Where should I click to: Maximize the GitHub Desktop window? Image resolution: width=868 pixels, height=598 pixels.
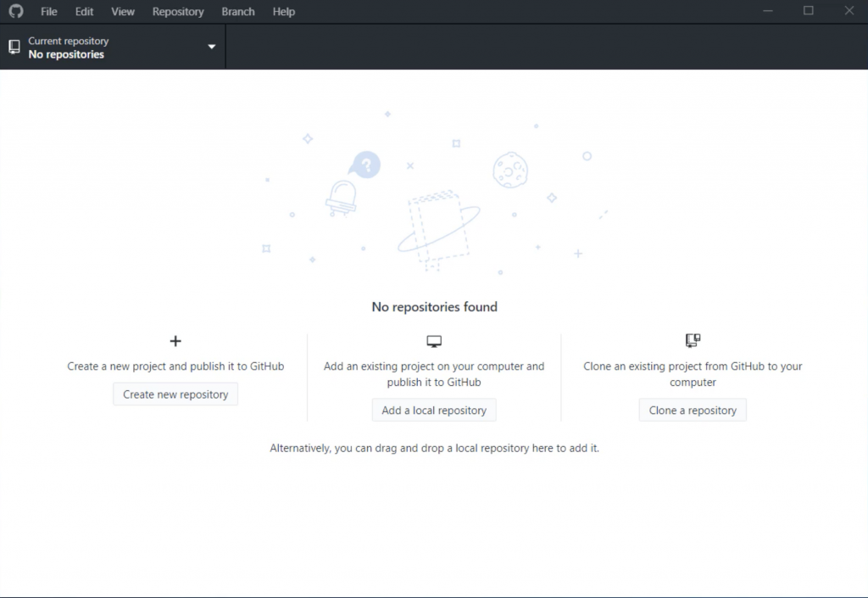[x=808, y=11]
